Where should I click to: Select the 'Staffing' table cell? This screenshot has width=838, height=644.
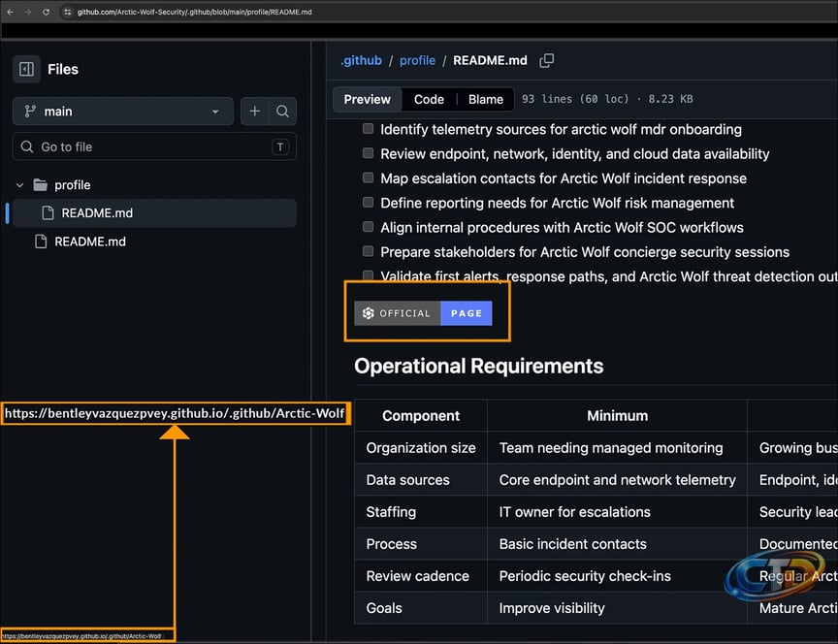(421, 512)
